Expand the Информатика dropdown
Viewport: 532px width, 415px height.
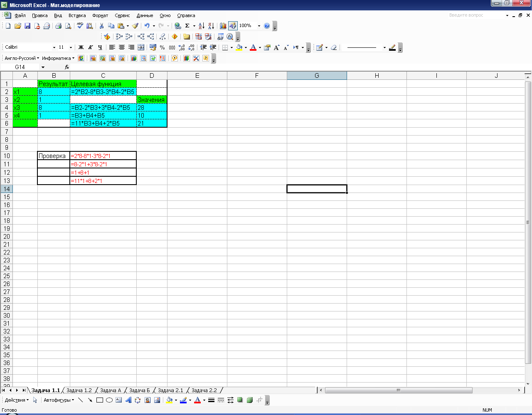pyautogui.click(x=58, y=58)
